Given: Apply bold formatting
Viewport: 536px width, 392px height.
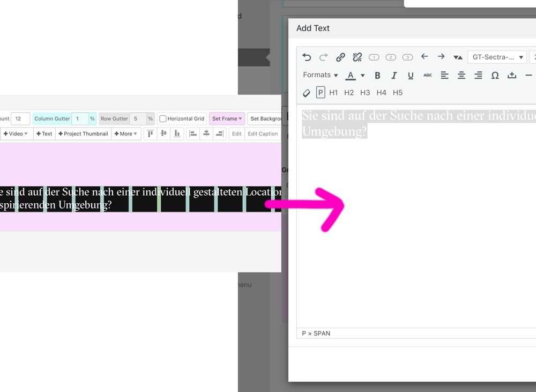Looking at the screenshot, I should (377, 76).
